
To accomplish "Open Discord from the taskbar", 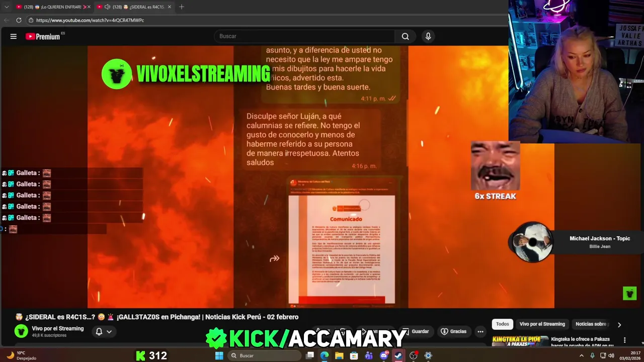I will point(384,355).
